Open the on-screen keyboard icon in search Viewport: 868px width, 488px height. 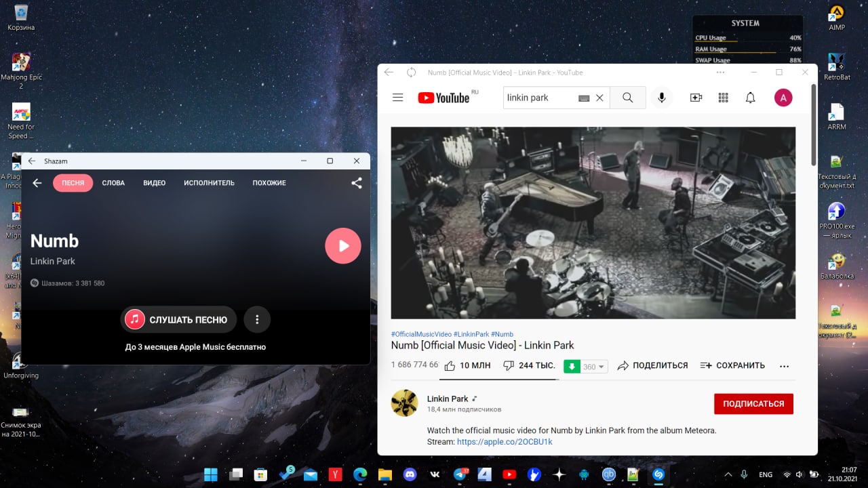point(584,98)
